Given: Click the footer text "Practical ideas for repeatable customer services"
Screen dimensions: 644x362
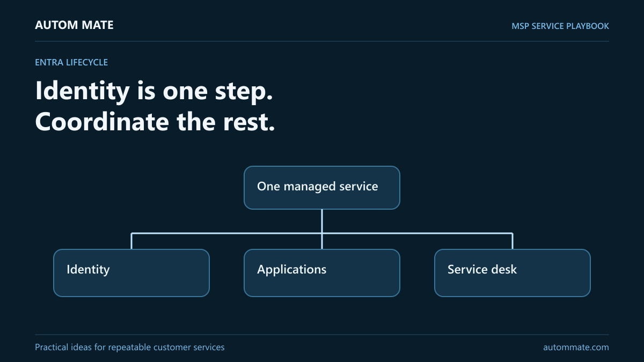Looking at the screenshot, I should [x=130, y=348].
